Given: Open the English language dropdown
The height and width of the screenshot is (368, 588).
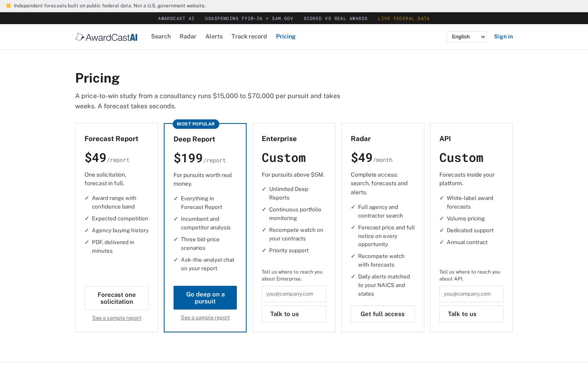Looking at the screenshot, I should [x=467, y=37].
